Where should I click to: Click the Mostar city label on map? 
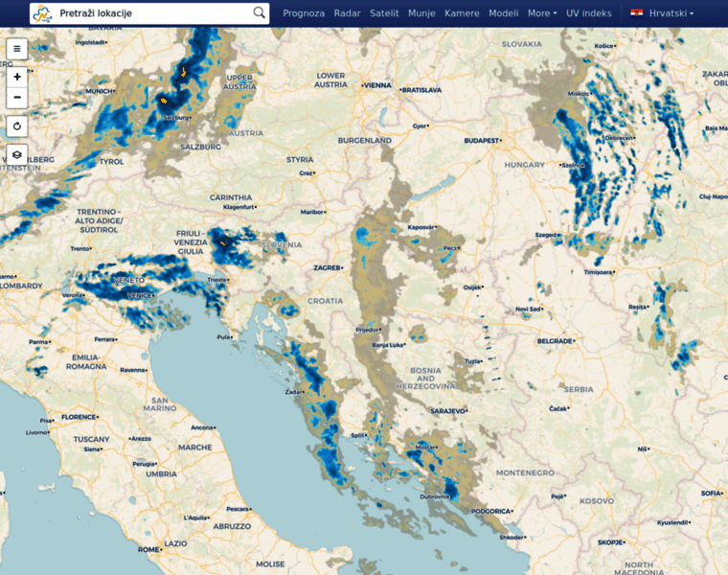425,448
